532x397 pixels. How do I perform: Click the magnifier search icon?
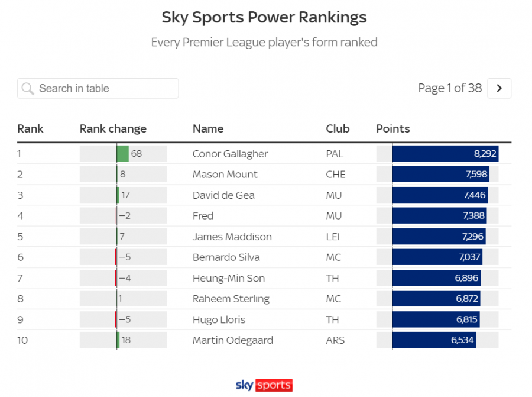tap(28, 89)
